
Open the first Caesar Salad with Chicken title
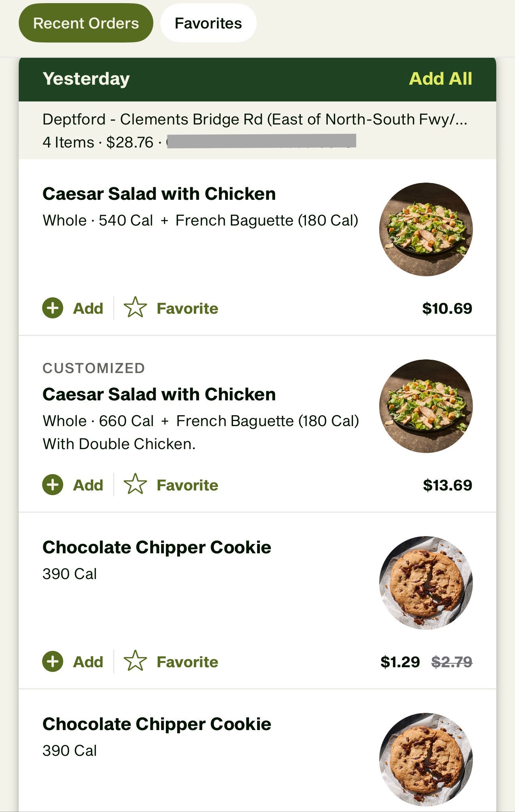(159, 194)
